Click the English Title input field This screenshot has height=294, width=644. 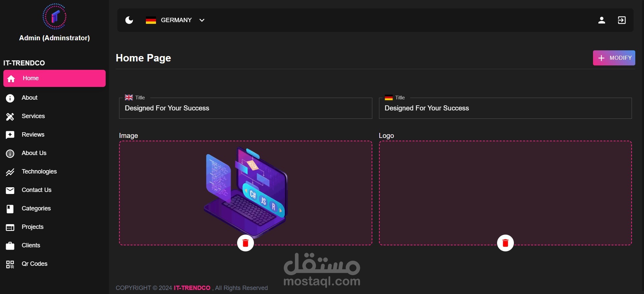[x=246, y=108]
